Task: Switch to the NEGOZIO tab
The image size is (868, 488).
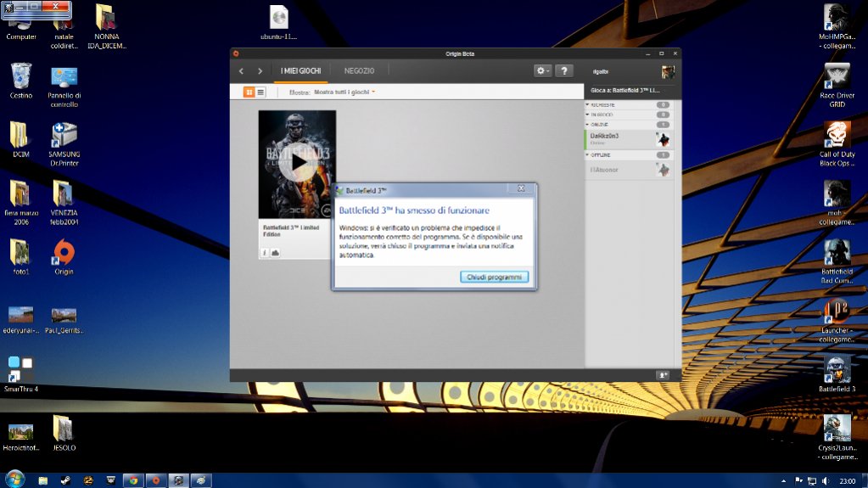Action: pos(359,71)
